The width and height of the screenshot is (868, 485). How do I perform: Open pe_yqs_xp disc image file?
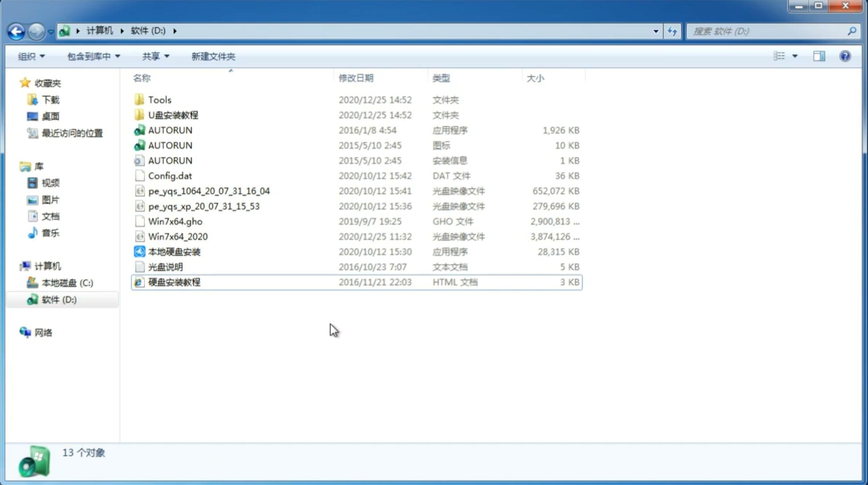click(203, 206)
